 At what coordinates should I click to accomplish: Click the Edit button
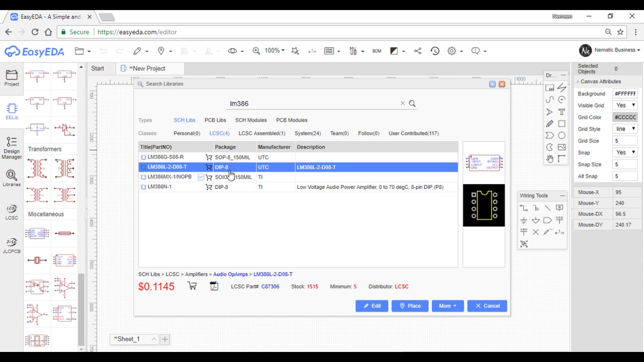(372, 306)
